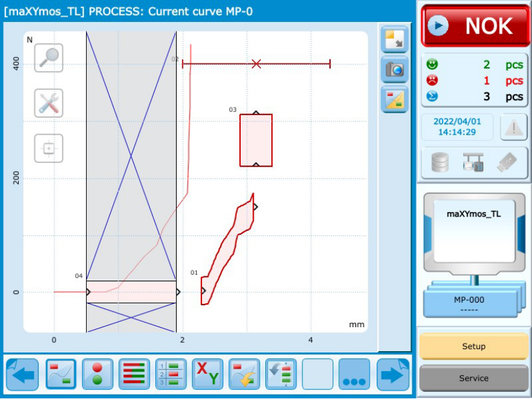Click the curve with yellow arrow icon
Viewport: 532px width, 399px height.
[x=244, y=374]
